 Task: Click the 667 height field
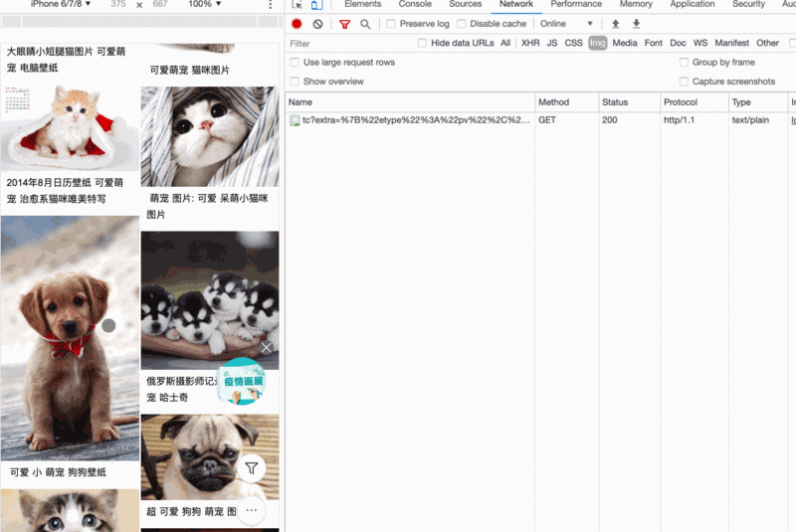[x=160, y=4]
